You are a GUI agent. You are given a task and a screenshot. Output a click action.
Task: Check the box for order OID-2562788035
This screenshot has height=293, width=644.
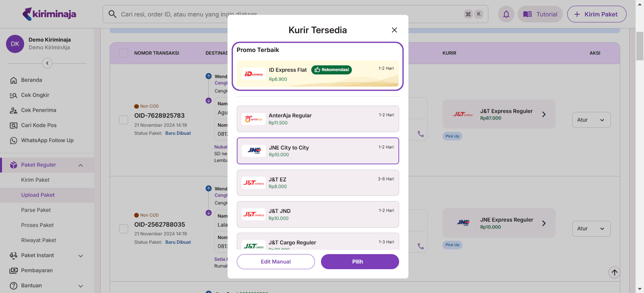tap(124, 229)
